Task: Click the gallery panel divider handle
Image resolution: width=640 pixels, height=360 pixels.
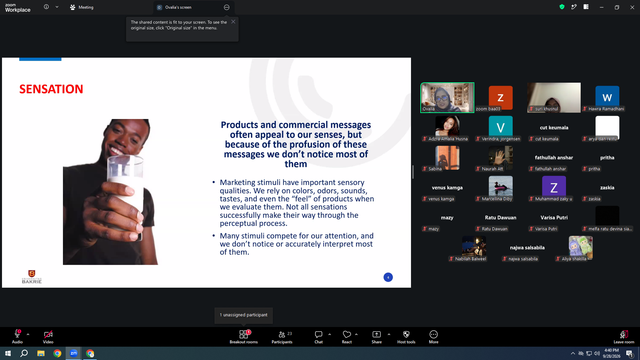Action: 413,172
